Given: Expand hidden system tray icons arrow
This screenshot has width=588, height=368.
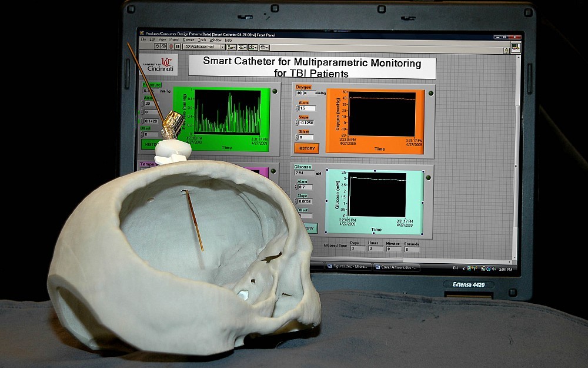Looking at the screenshot, I should click(x=463, y=268).
